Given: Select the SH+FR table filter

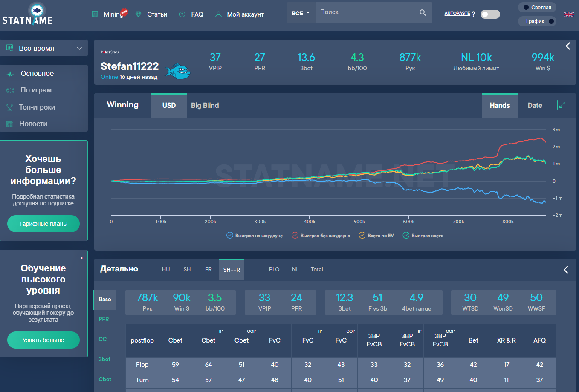Looking at the screenshot, I should tap(232, 270).
